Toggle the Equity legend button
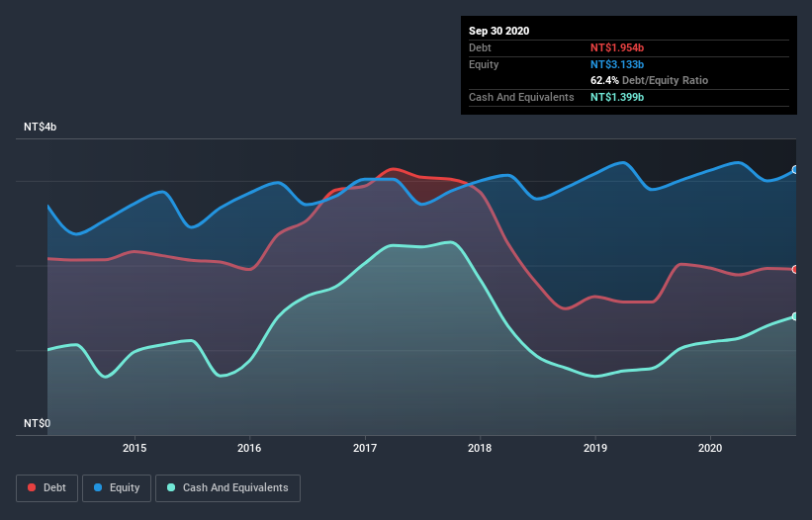 coord(117,488)
